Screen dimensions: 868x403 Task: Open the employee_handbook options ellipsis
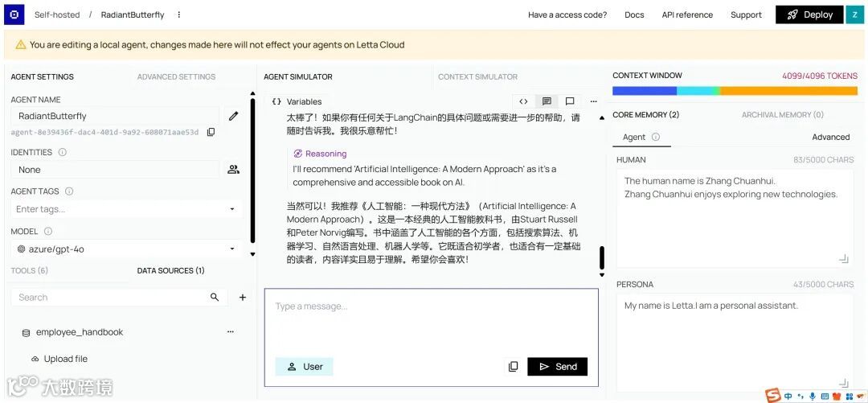pos(231,332)
